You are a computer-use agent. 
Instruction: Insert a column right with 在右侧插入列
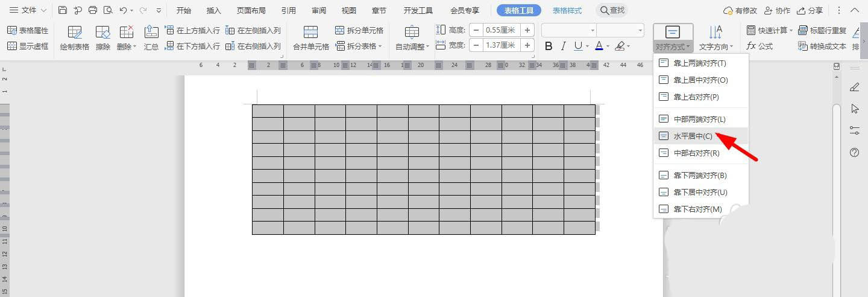click(x=253, y=46)
